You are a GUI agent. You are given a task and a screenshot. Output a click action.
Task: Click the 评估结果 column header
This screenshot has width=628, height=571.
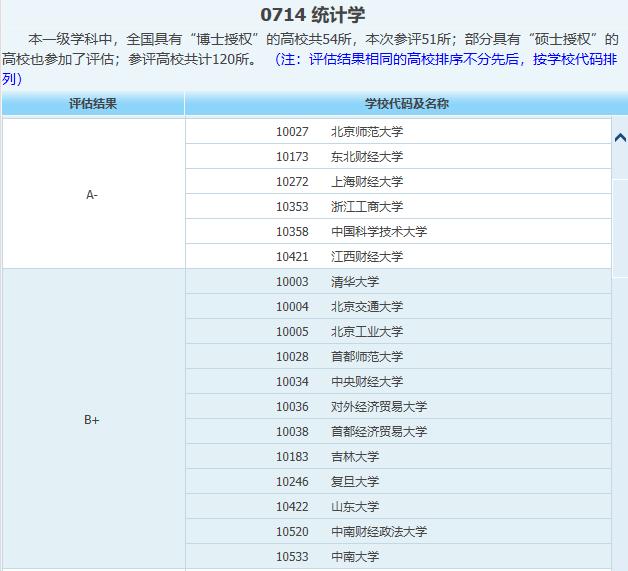click(93, 104)
